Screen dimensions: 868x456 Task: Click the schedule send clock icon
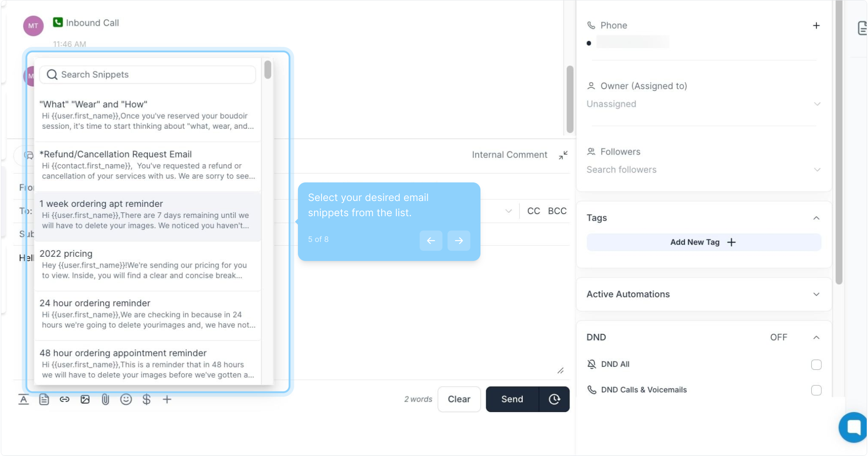[554, 399]
